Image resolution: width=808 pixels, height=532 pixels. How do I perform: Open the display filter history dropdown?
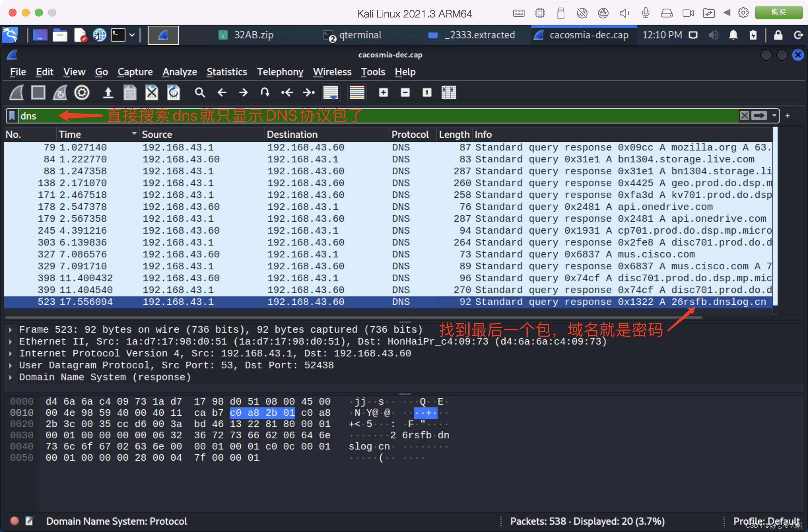[774, 116]
